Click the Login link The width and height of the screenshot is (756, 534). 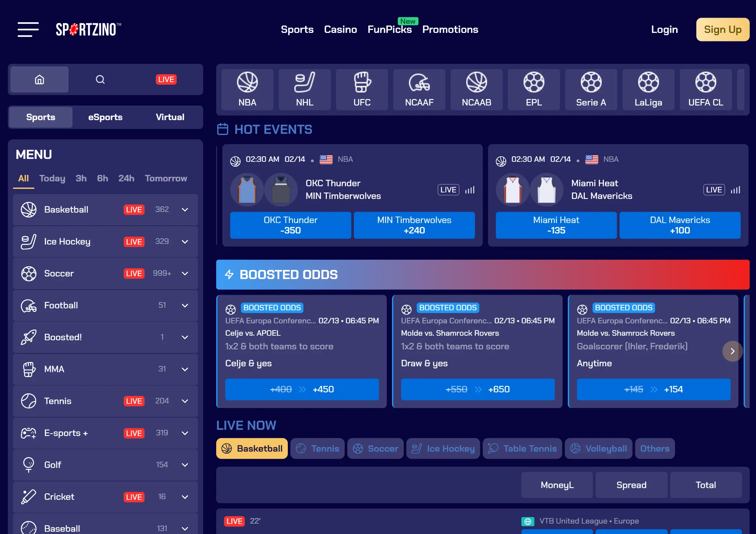pyautogui.click(x=664, y=30)
